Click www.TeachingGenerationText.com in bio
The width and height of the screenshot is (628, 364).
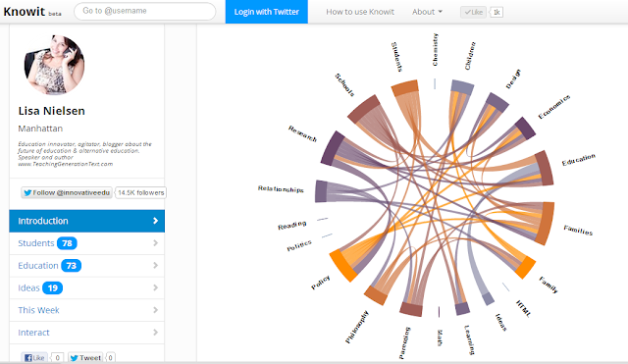click(x=66, y=164)
